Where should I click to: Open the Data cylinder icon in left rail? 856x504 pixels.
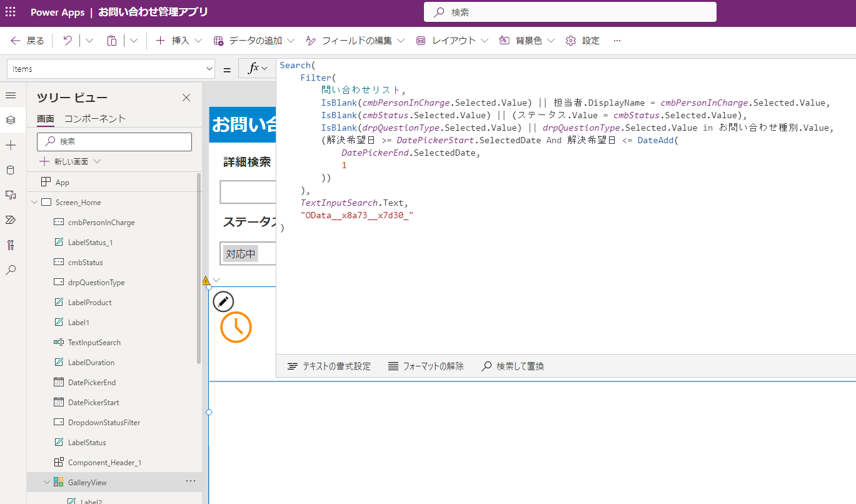11,170
